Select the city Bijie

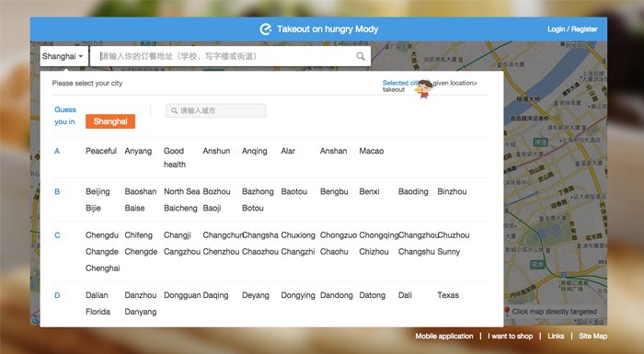click(x=93, y=208)
